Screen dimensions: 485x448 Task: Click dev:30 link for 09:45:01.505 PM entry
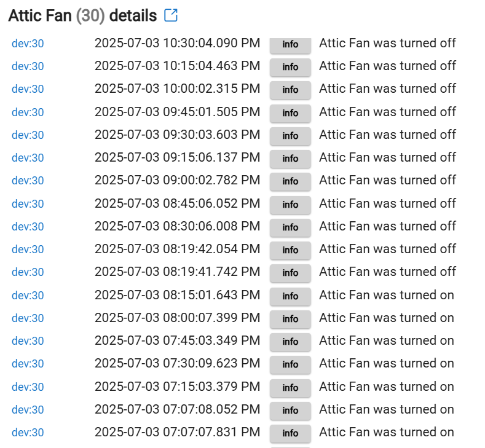pyautogui.click(x=28, y=112)
